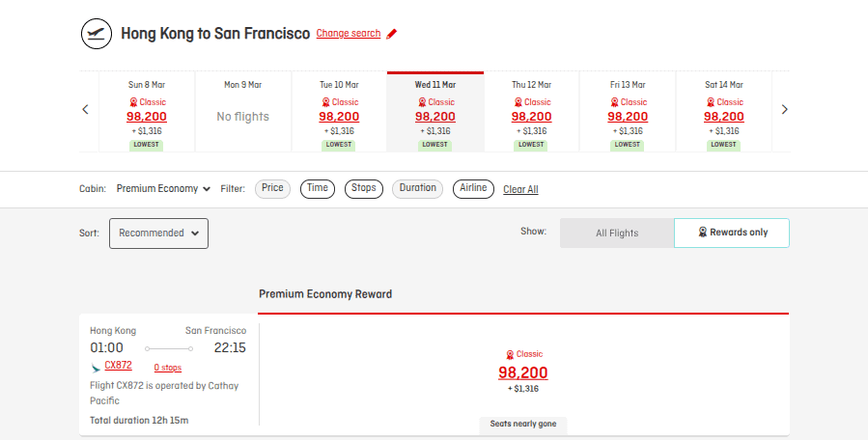The height and width of the screenshot is (440, 868).
Task: Toggle the Price filter
Action: pos(272,189)
